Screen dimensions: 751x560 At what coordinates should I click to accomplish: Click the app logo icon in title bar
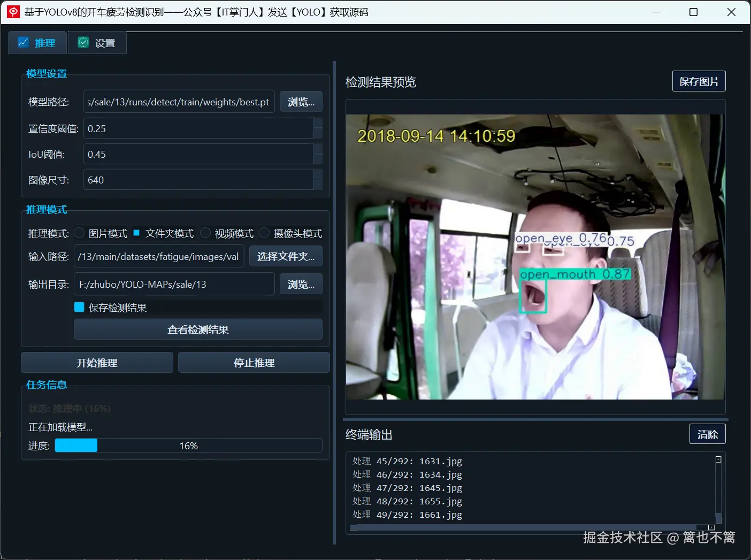click(x=13, y=12)
